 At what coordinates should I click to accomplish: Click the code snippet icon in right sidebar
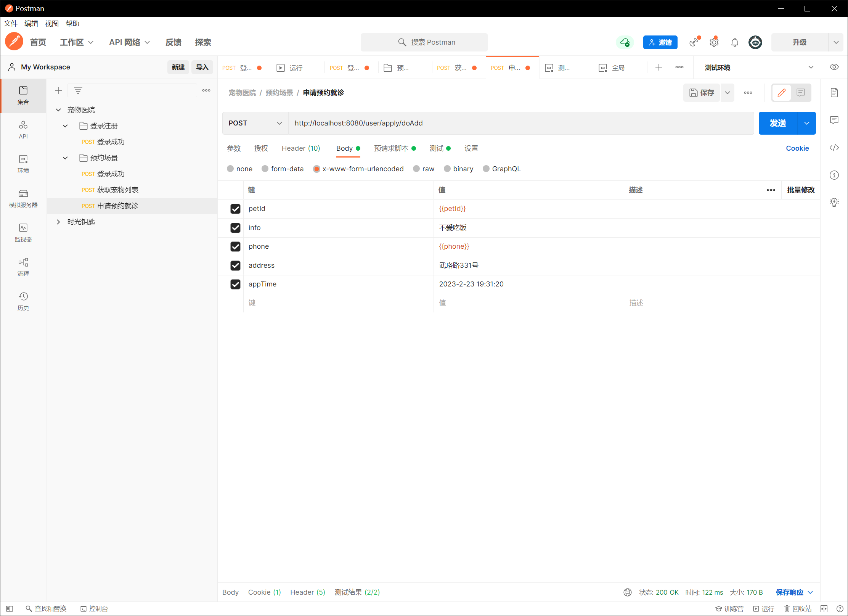coord(834,148)
